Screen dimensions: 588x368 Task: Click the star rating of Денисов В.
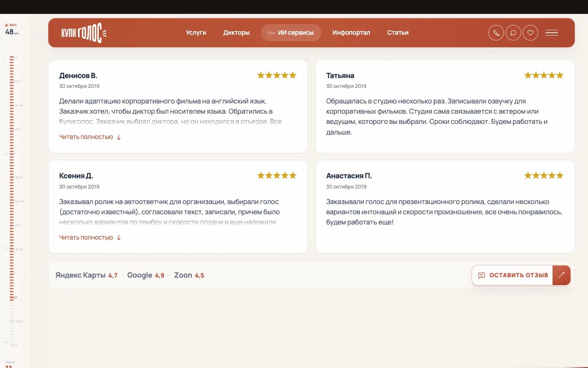pos(277,75)
